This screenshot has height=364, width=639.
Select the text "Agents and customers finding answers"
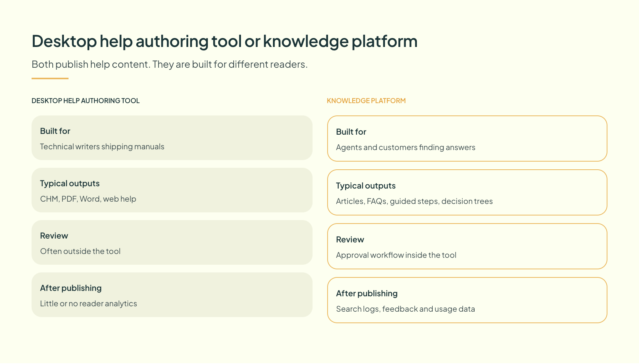pos(406,147)
